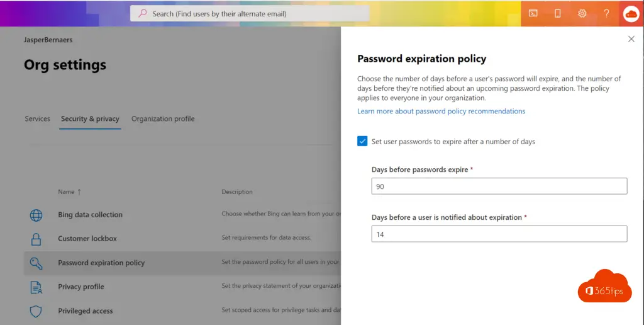Image resolution: width=644 pixels, height=325 pixels.
Task: Uncheck Set user passwords to expire checkbox
Action: 362,142
